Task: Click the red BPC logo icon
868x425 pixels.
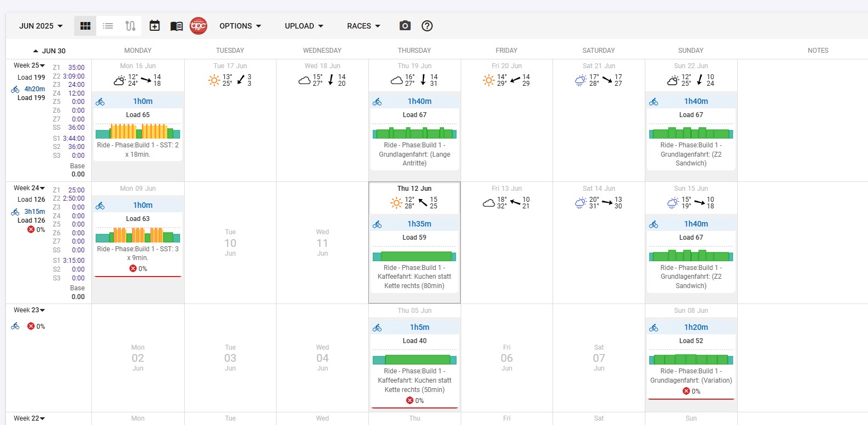Action: click(198, 26)
